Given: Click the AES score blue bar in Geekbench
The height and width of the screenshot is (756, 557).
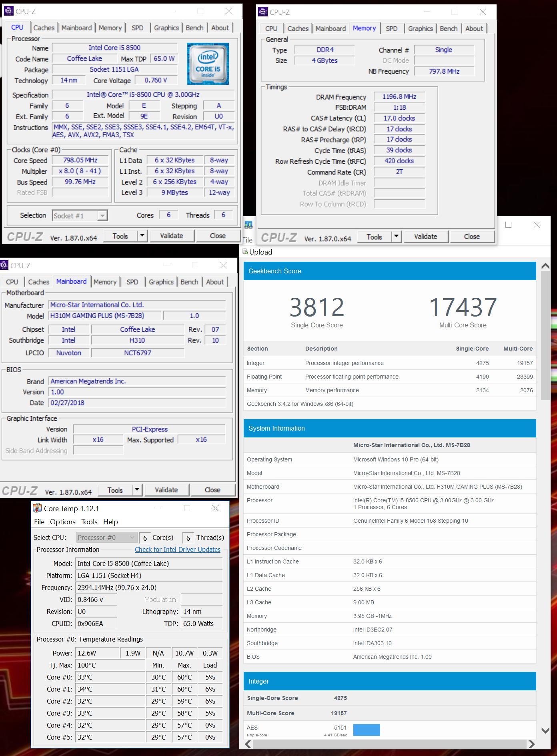Looking at the screenshot, I should pos(367,730).
